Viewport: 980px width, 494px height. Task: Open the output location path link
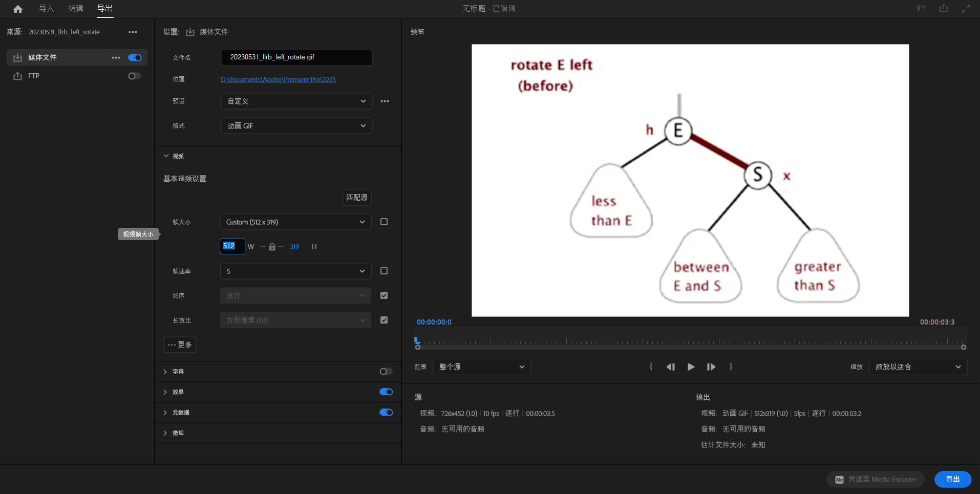278,79
